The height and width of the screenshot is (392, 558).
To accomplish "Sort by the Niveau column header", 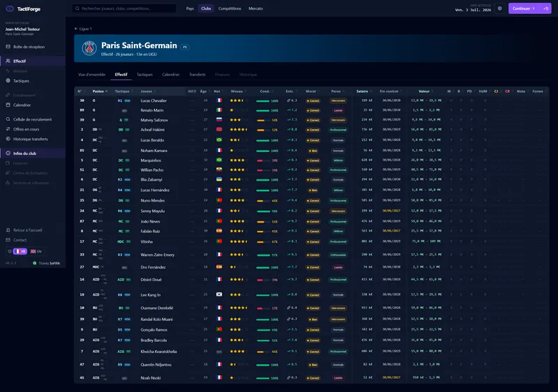I will pos(238,91).
